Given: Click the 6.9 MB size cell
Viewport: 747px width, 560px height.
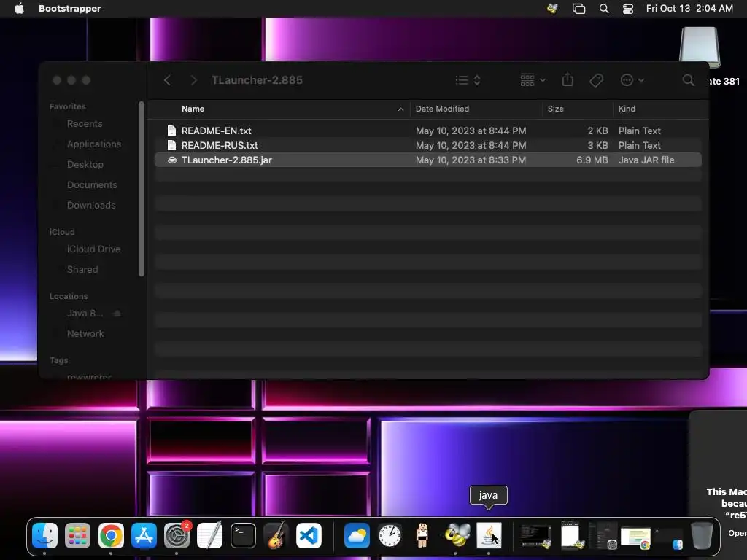Looking at the screenshot, I should click(x=592, y=160).
